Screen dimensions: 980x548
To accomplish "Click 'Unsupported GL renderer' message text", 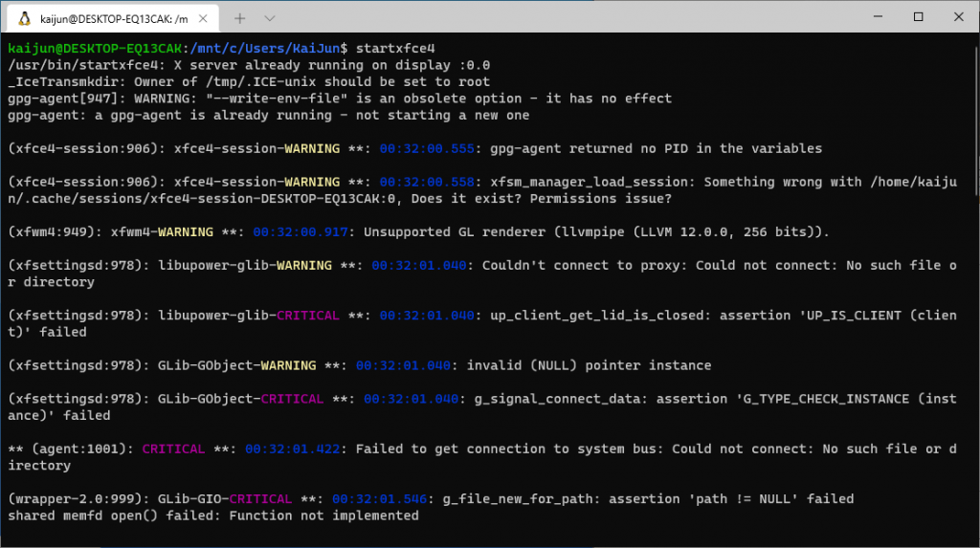I will [x=596, y=231].
